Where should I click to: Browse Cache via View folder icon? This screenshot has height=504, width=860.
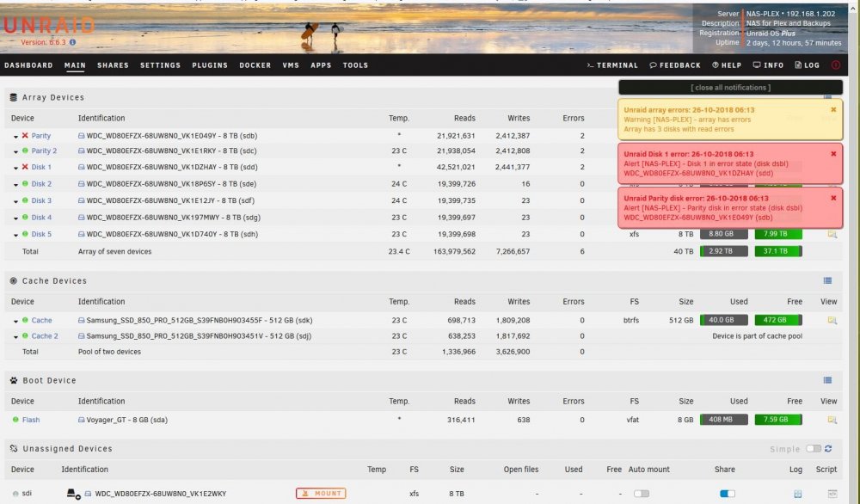(832, 320)
